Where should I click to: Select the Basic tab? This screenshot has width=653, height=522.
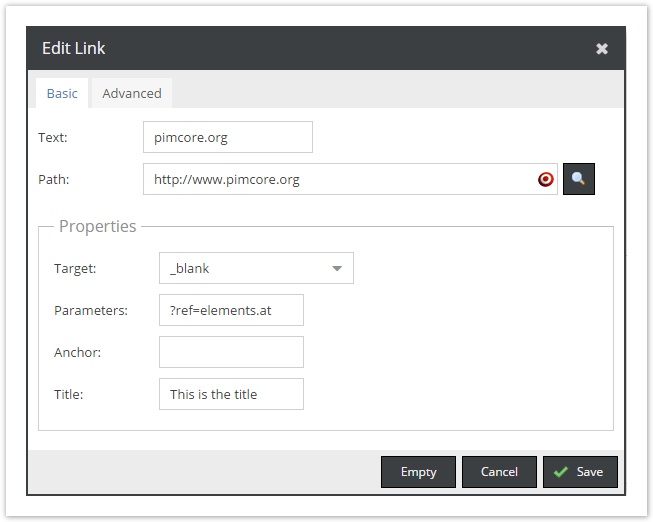(62, 93)
